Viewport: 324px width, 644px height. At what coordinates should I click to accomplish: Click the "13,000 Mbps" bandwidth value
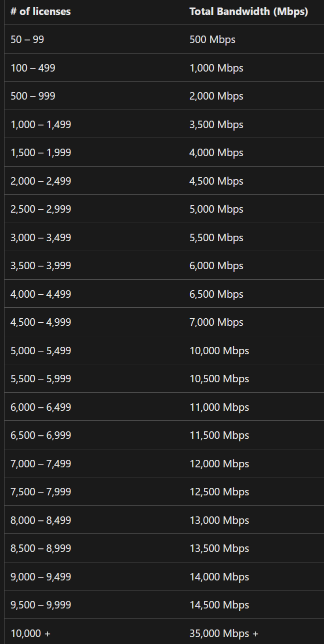point(219,520)
